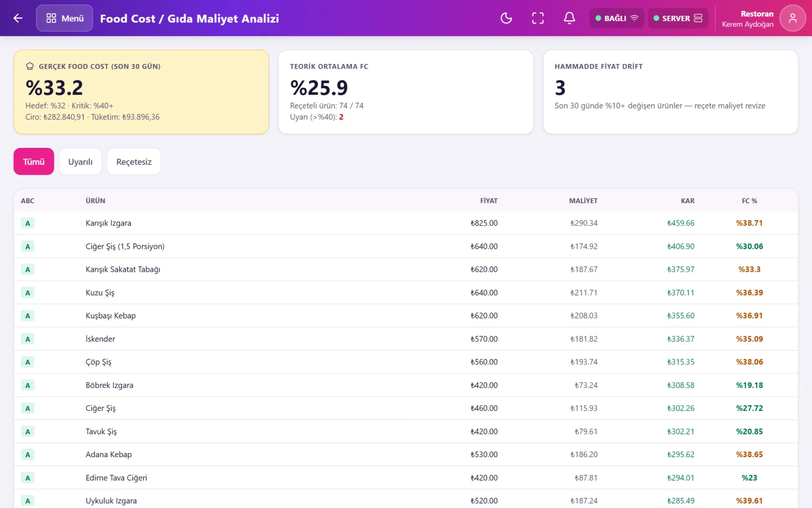The height and width of the screenshot is (508, 812).
Task: Switch to the Uyarılı filter tab
Action: coord(80,162)
